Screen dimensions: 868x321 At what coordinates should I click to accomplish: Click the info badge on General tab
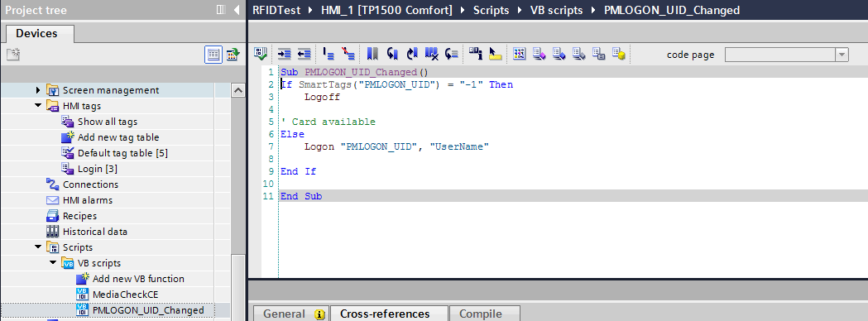coord(319,314)
